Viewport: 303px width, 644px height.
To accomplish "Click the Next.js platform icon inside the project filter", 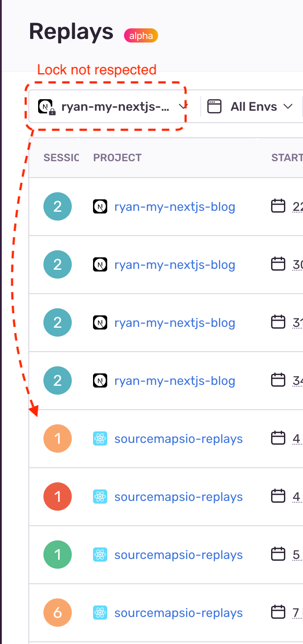I will tap(45, 106).
